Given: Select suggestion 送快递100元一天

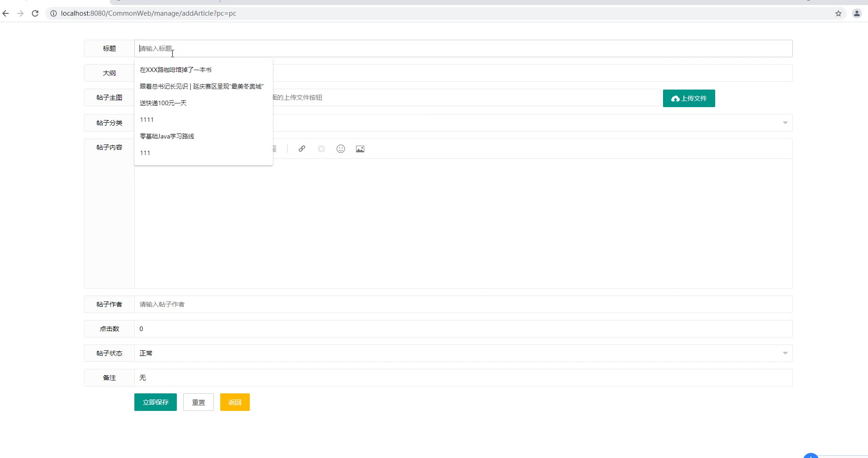Looking at the screenshot, I should [x=204, y=103].
